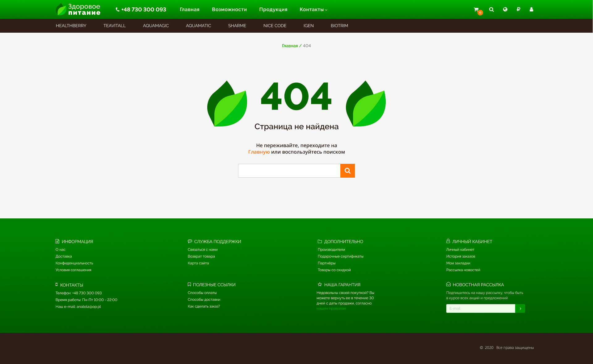Viewport: 593px width, 364px height.
Task: Click the user account icon
Action: [531, 10]
